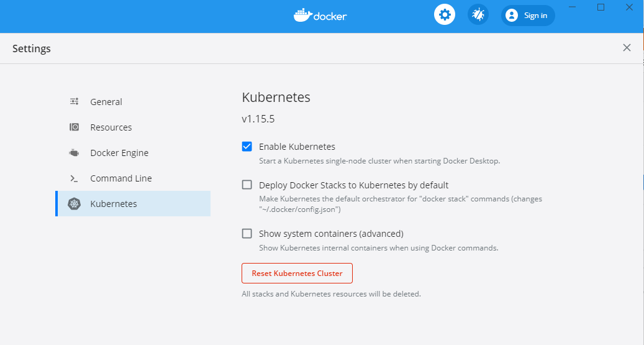
Task: Go to the Docker Engine section
Action: (119, 153)
